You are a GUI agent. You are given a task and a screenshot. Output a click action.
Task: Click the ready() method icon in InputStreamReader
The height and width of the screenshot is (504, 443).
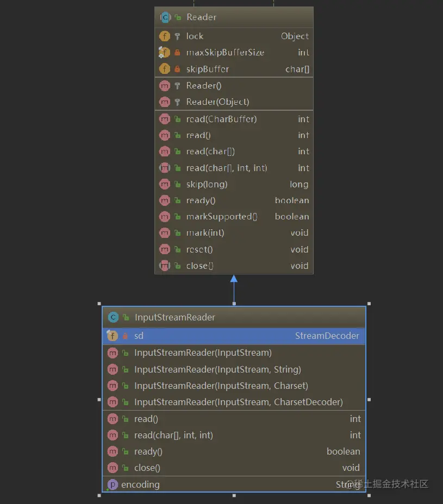113,451
